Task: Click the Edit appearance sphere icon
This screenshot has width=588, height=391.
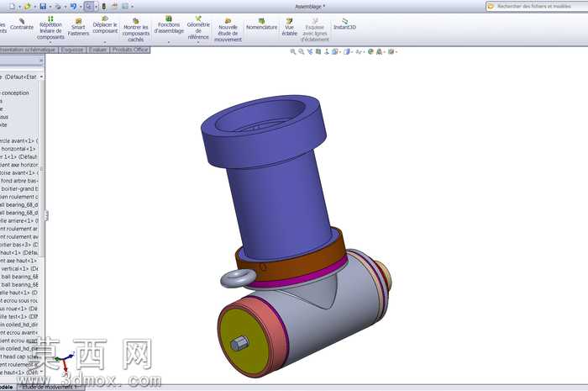Action: click(x=370, y=52)
